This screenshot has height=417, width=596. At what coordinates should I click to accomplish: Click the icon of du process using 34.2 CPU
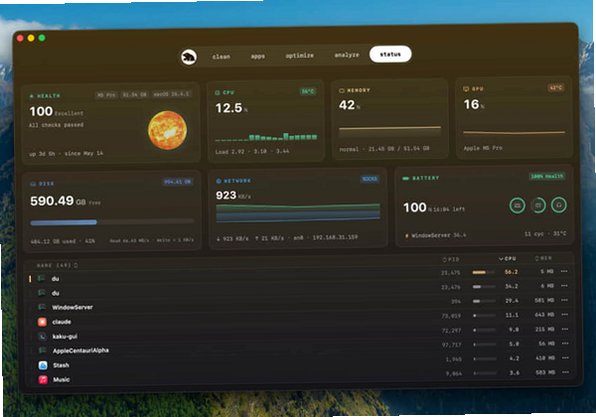pos(42,293)
